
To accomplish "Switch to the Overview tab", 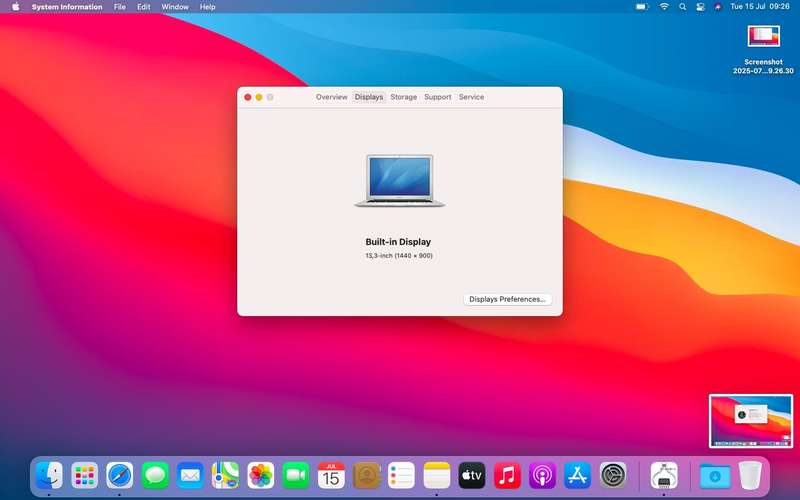I will pos(332,97).
